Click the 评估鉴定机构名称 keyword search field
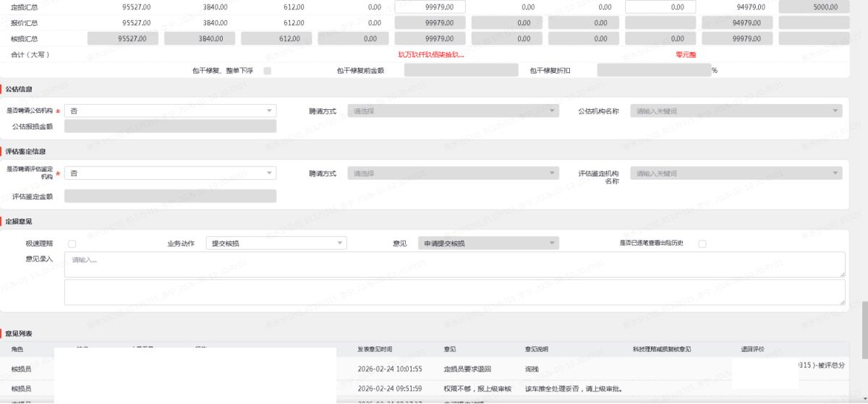 pos(736,173)
